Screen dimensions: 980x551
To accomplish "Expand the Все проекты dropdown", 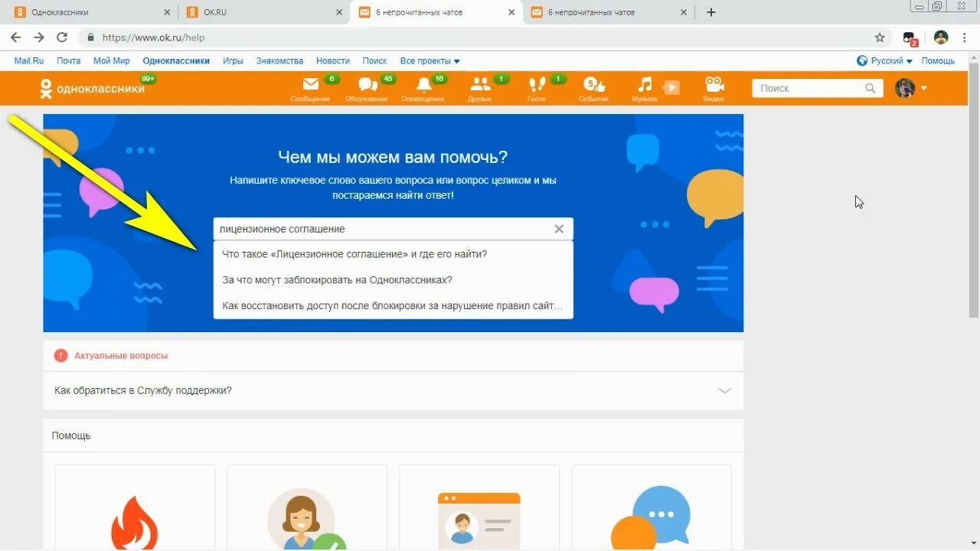I will (430, 60).
